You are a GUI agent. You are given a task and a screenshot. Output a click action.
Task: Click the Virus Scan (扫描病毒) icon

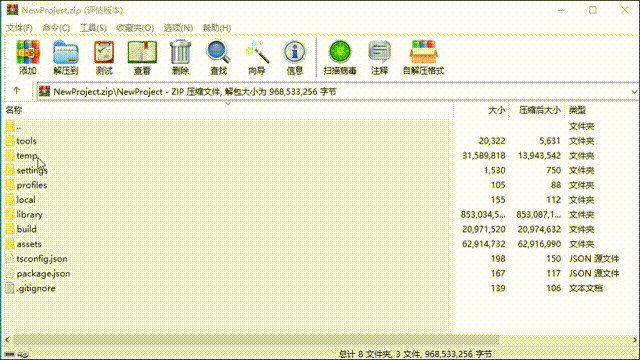[x=340, y=52]
